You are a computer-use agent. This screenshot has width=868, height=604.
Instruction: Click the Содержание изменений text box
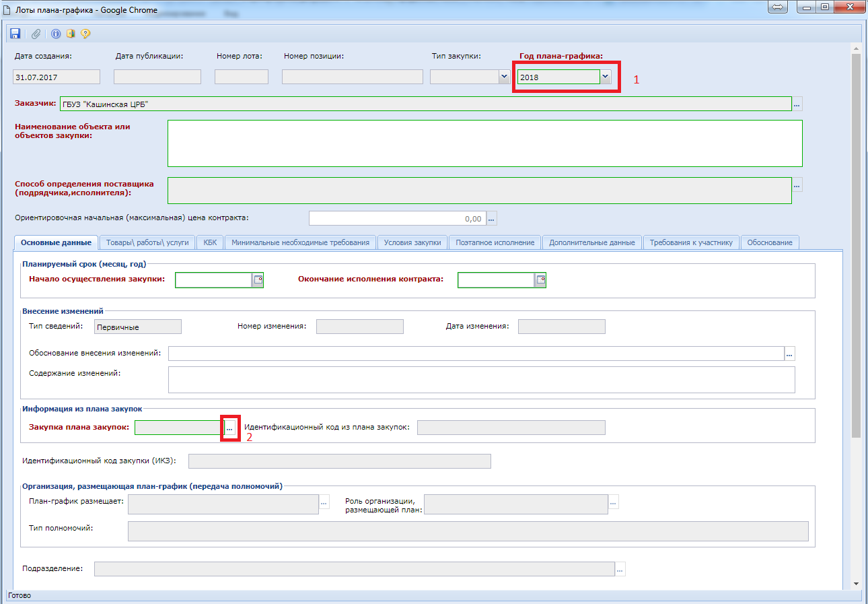481,379
